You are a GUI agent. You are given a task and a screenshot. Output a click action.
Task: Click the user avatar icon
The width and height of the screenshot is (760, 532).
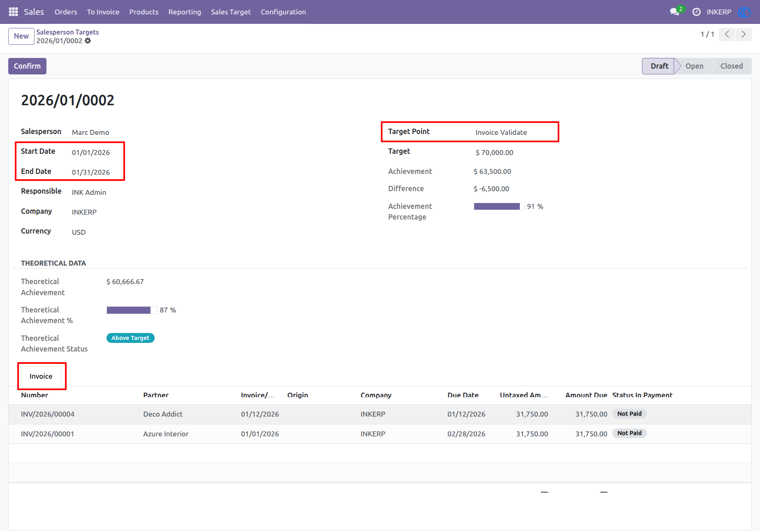(x=744, y=12)
